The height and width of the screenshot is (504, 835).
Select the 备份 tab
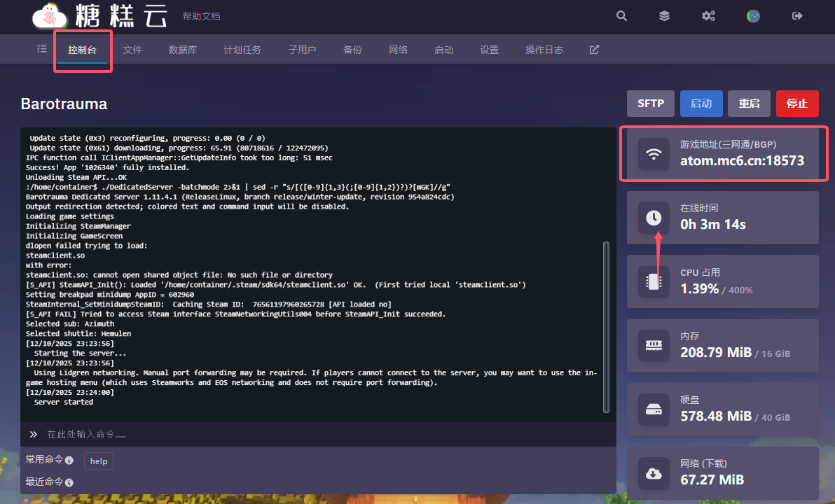click(352, 50)
